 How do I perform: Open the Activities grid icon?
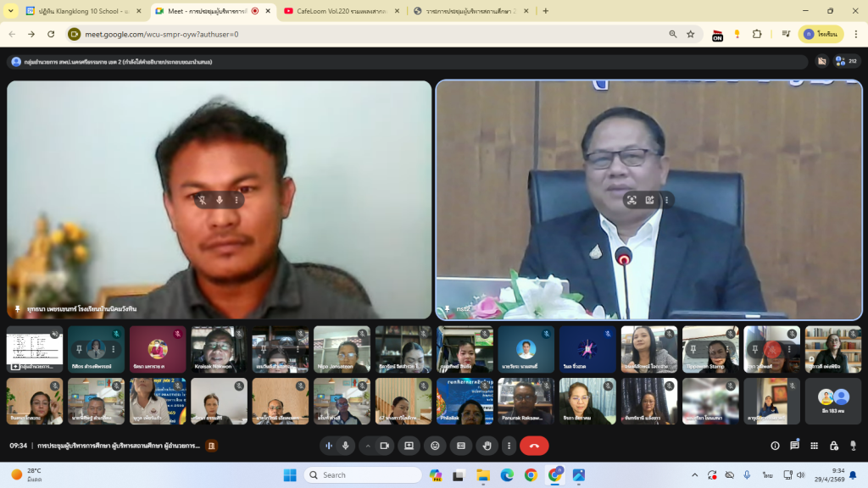[x=815, y=446]
